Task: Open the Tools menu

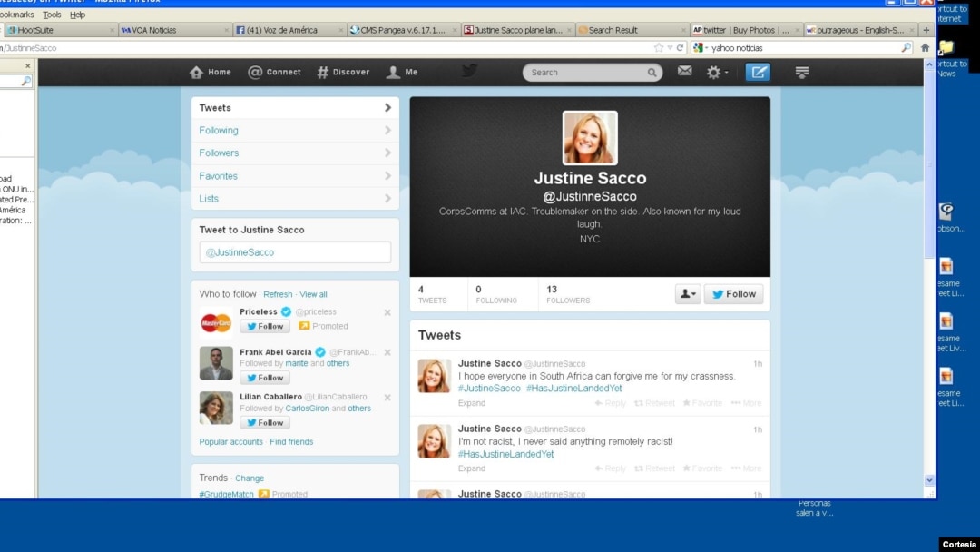Action: 52,15
